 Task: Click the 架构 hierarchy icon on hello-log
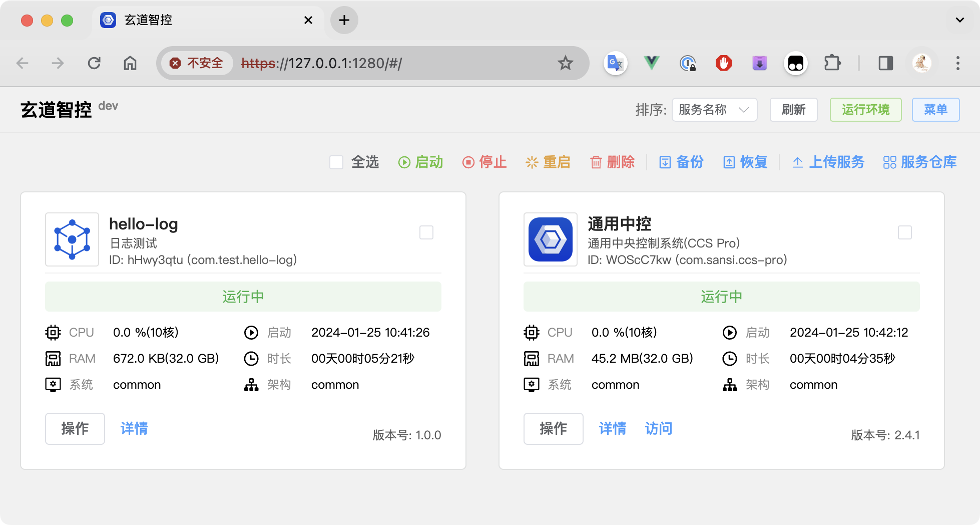tap(251, 385)
